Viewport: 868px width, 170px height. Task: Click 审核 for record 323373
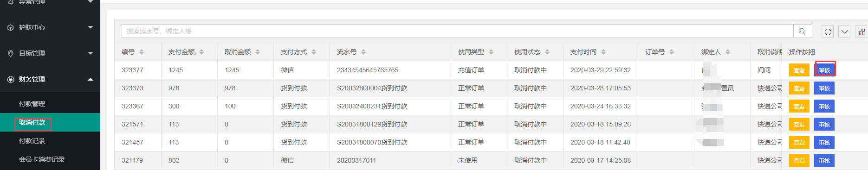tap(824, 88)
